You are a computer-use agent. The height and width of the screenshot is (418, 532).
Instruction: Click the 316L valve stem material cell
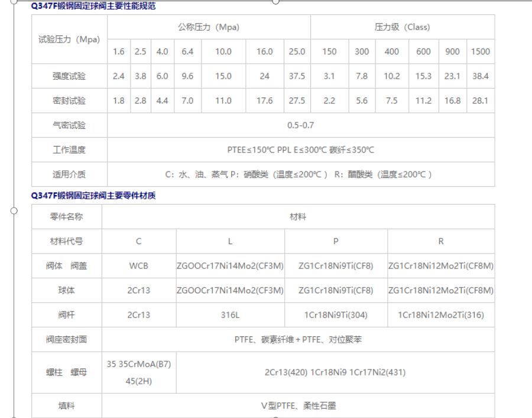pyautogui.click(x=230, y=315)
